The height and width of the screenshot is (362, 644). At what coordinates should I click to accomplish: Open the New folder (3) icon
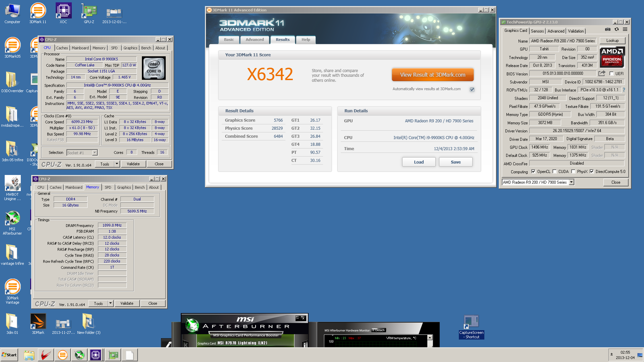[89, 324]
